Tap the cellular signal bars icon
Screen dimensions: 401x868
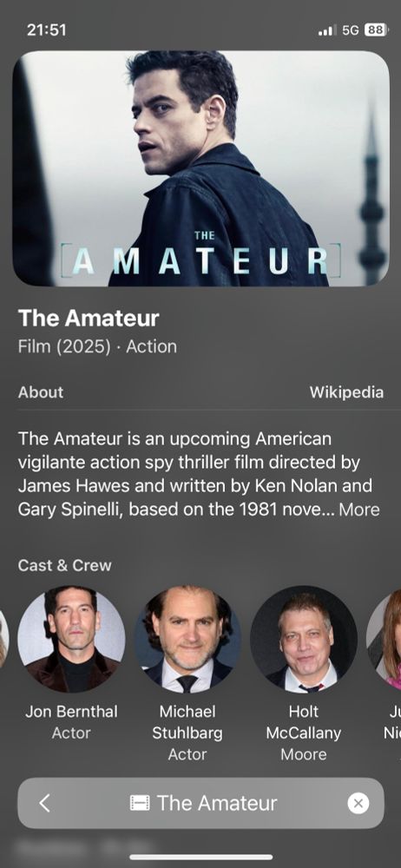[x=327, y=30]
